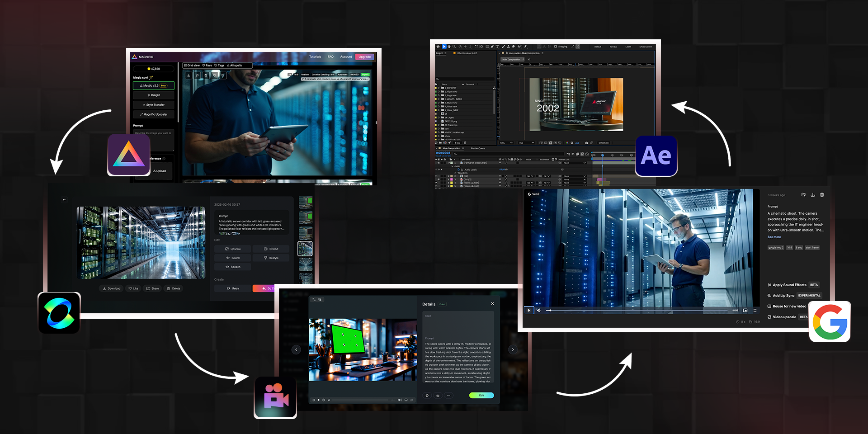Toggle picture-in-picture on the Veo2 player
The height and width of the screenshot is (434, 868).
[745, 311]
